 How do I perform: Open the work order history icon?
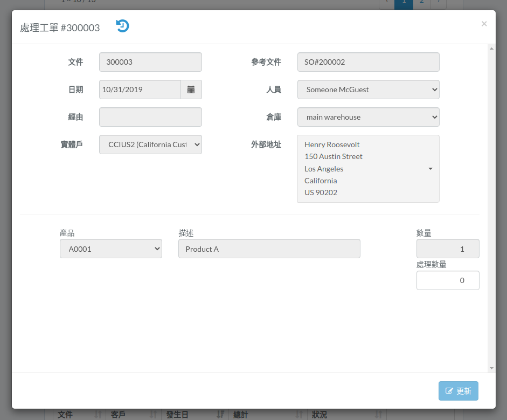[x=122, y=26]
